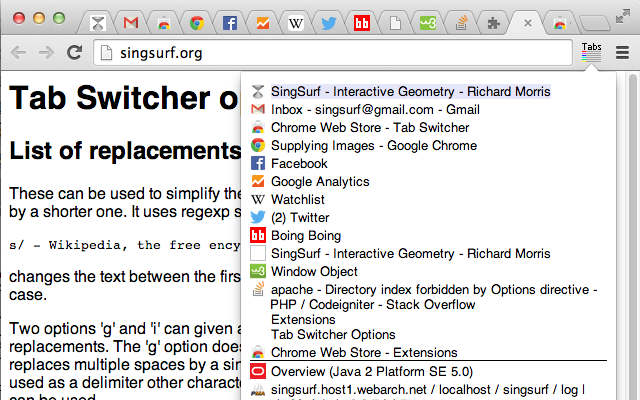Screen dimensions: 640x400
Task: Click the Chrome logo favicon in the list
Action: point(258,145)
